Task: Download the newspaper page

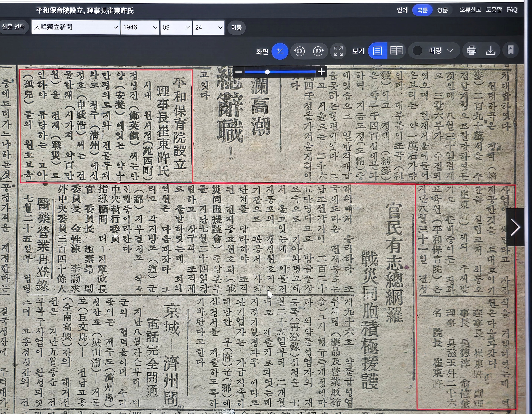Action: point(491,51)
